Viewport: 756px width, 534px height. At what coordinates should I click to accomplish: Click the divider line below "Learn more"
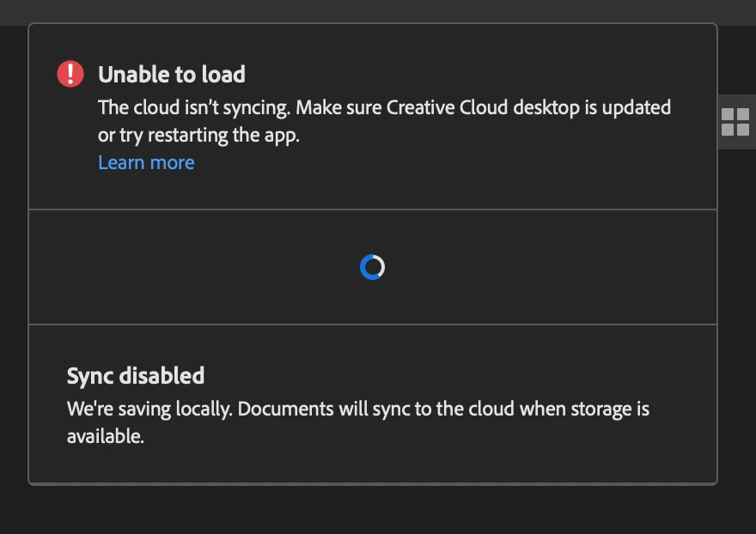click(372, 209)
